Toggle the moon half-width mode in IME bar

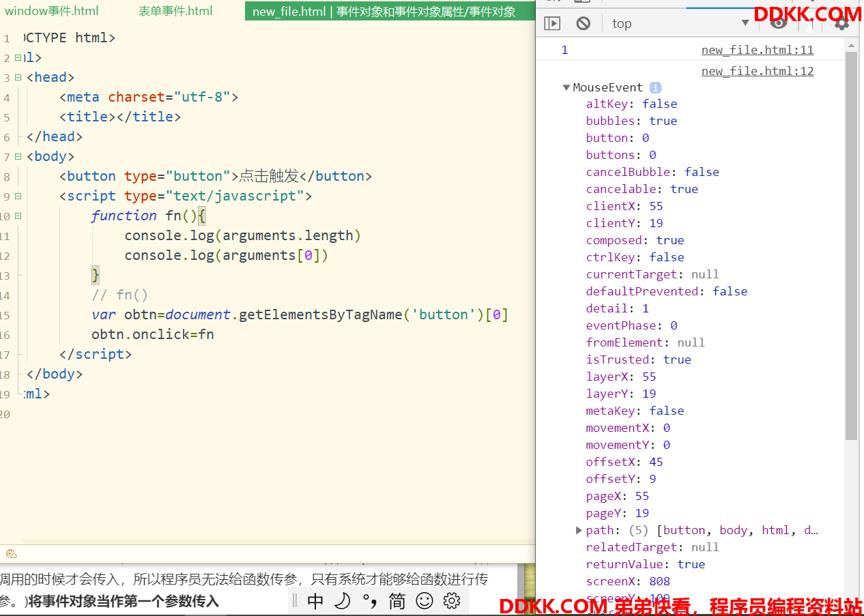point(342,601)
